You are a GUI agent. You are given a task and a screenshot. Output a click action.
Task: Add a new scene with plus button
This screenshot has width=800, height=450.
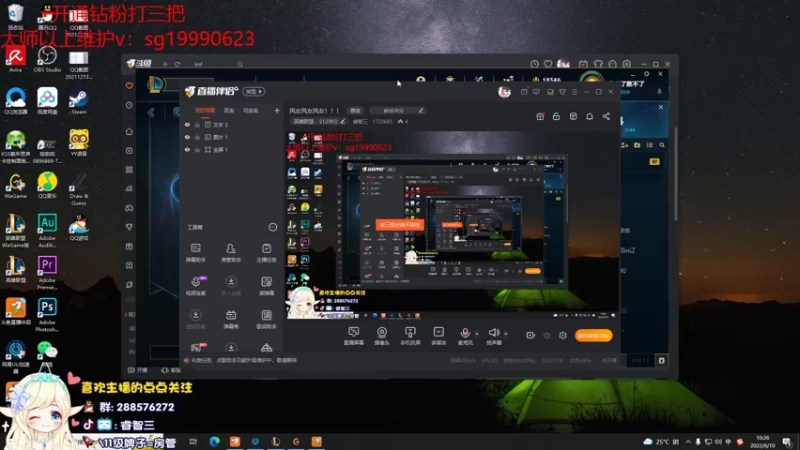[277, 110]
